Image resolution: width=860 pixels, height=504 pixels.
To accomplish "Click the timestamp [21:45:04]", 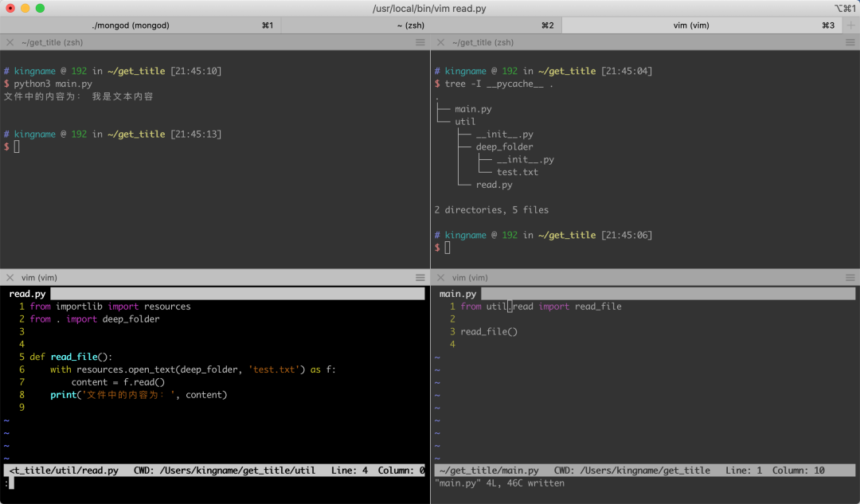I will point(627,72).
